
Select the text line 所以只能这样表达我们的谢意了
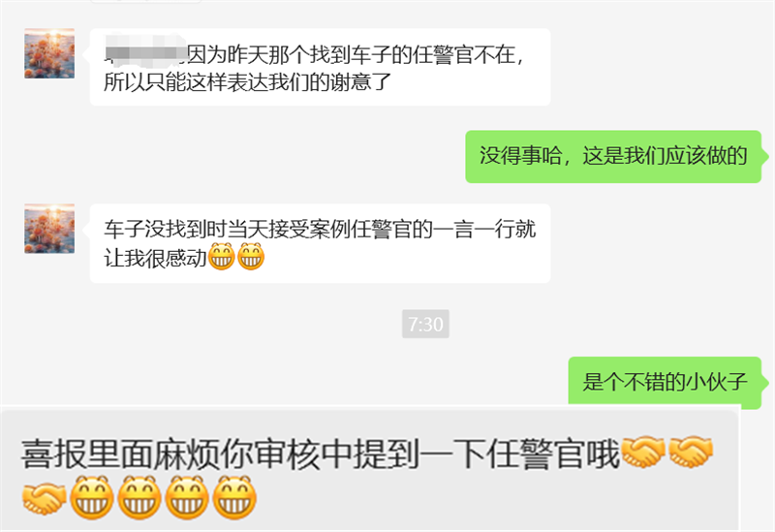248,82
